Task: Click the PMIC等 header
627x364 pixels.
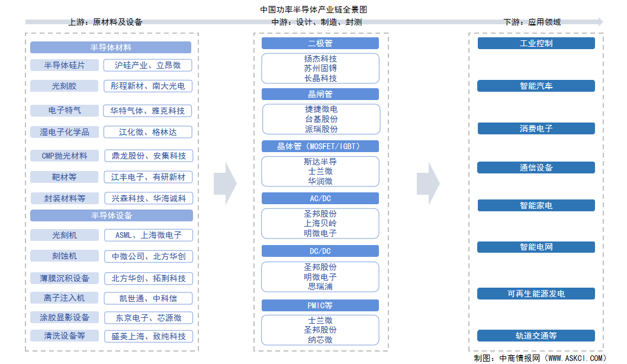Action: (320, 305)
